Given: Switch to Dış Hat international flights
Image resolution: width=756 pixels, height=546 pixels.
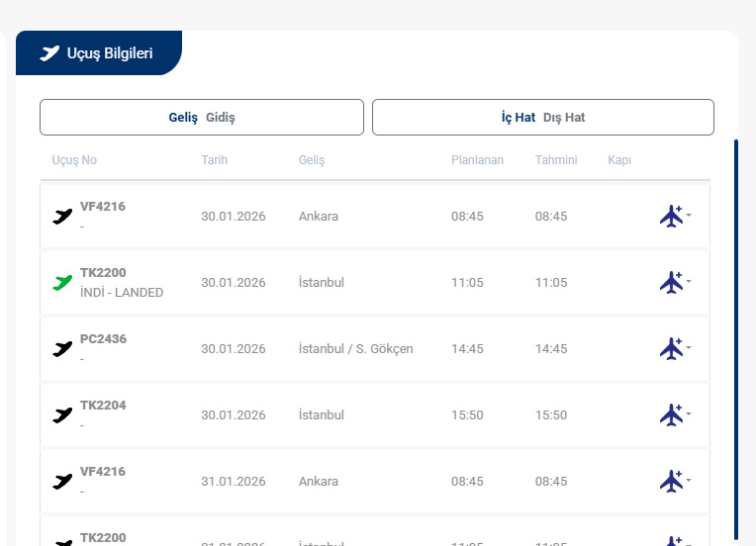Looking at the screenshot, I should coord(564,118).
